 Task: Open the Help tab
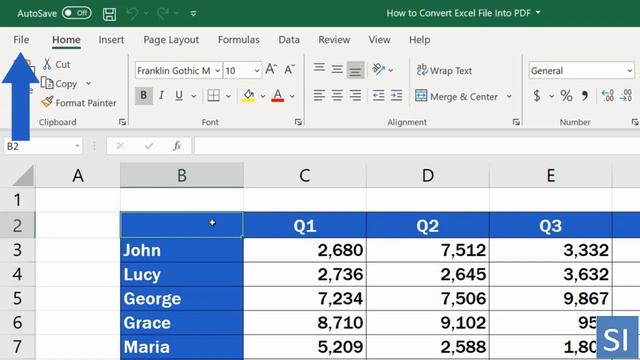coord(420,40)
